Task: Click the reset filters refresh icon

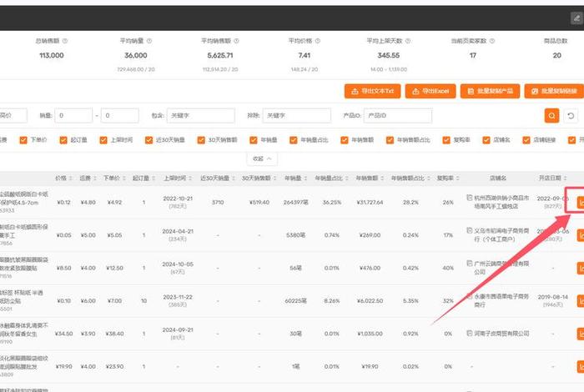Action: pos(571,116)
